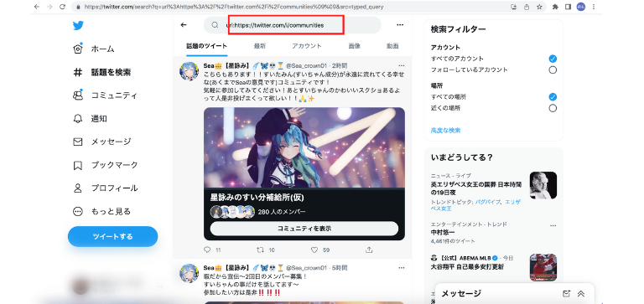Share the first Sea tweet
Viewport: 644px width, 304px height.
click(x=369, y=250)
